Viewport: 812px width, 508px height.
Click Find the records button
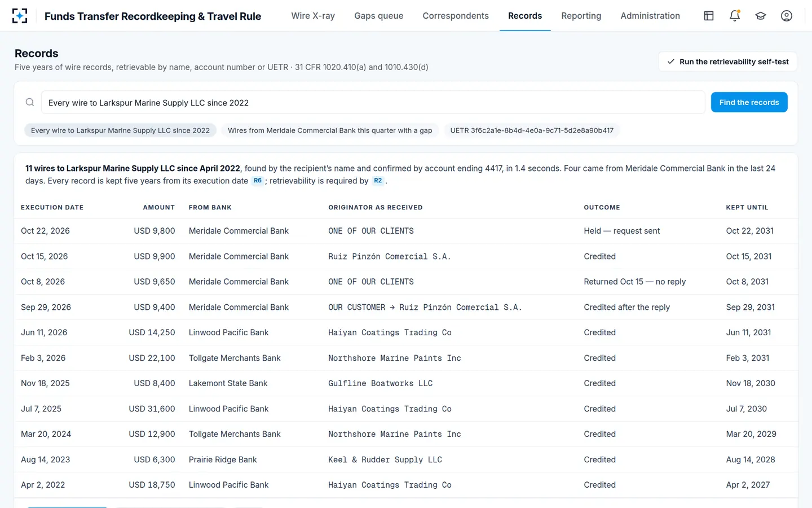click(x=749, y=102)
